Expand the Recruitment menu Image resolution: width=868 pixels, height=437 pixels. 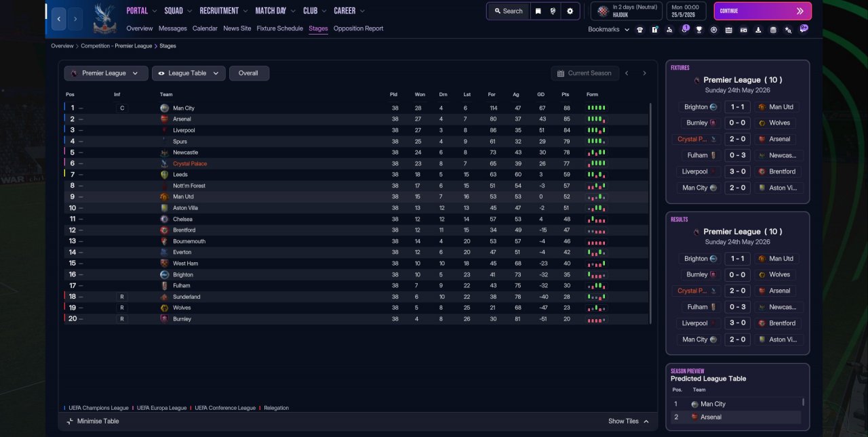224,11
